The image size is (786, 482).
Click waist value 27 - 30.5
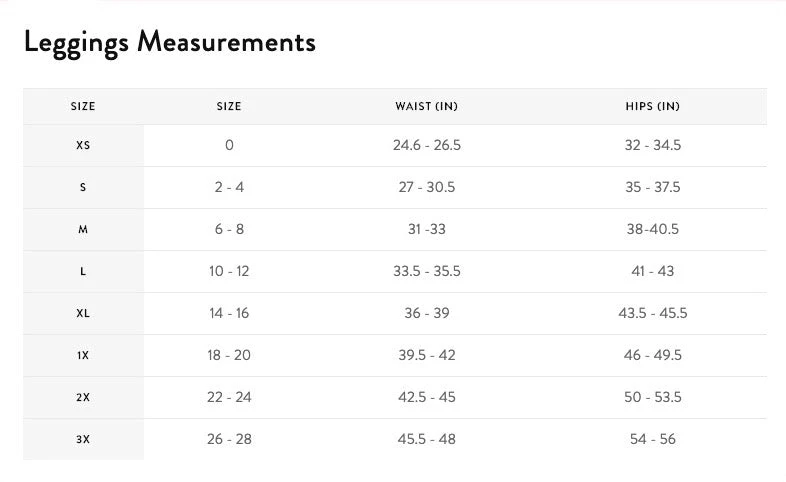coord(426,187)
